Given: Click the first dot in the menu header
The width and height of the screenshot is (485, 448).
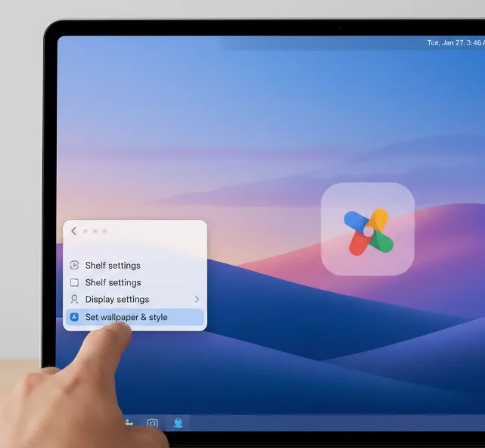Looking at the screenshot, I should click(85, 231).
